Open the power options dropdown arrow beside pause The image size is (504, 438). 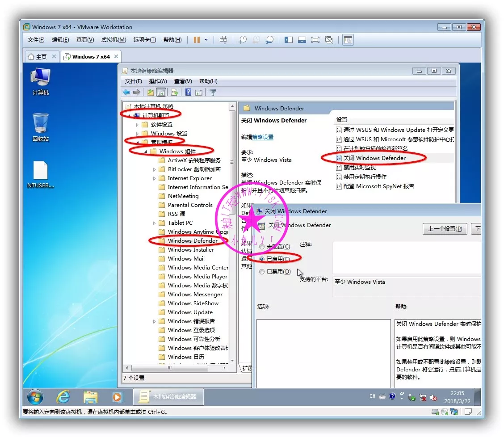[x=206, y=40]
